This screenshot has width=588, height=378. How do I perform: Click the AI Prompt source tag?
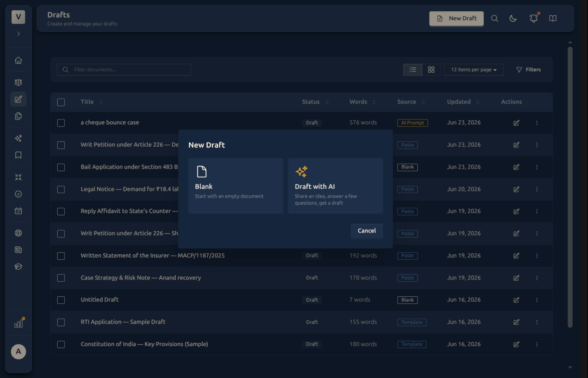click(412, 123)
